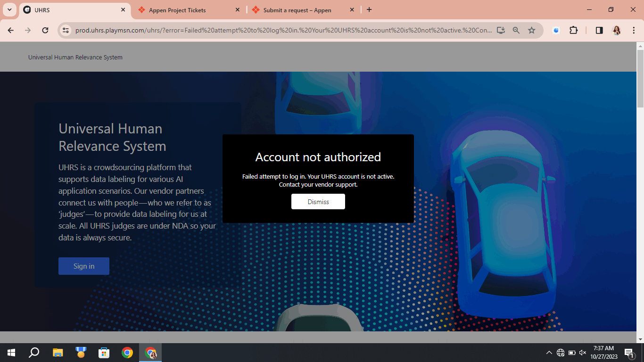The height and width of the screenshot is (362, 644).
Task: Navigate back with the back arrow
Action: point(10,30)
